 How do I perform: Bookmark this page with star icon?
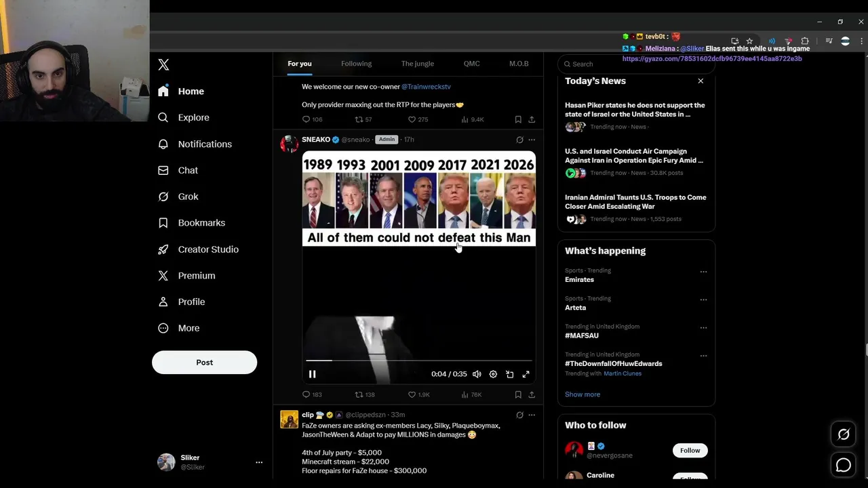click(749, 41)
